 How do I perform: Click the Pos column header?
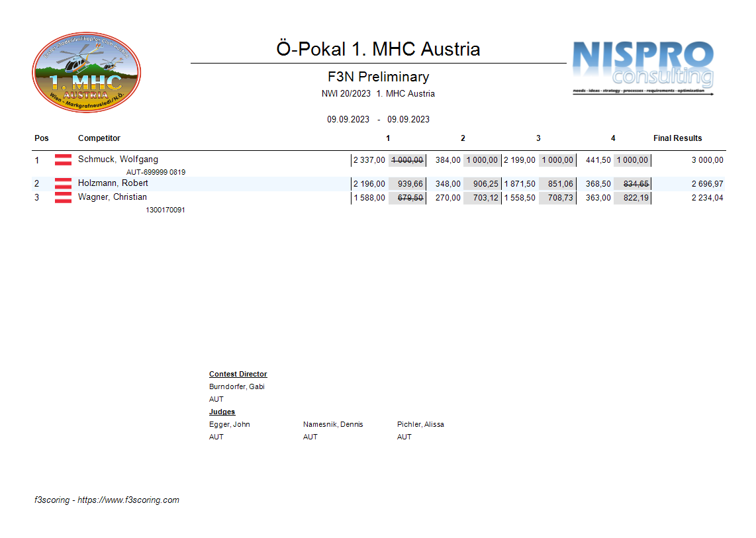click(42, 138)
